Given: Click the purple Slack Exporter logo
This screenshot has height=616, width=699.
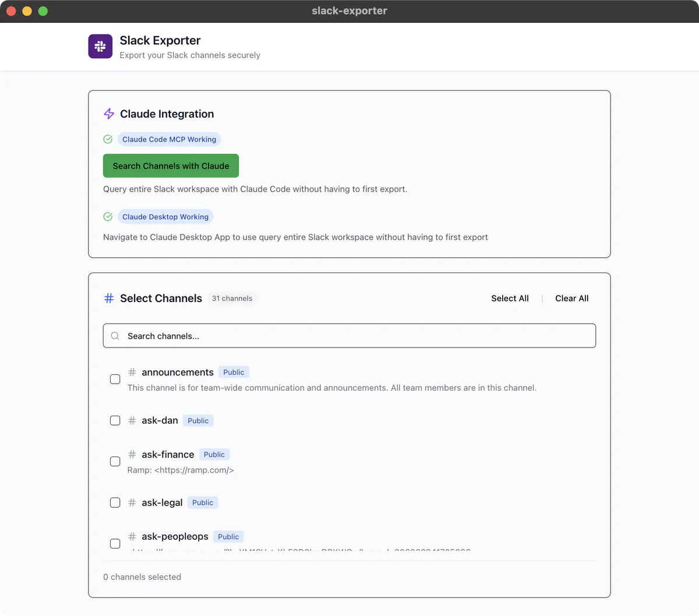Looking at the screenshot, I should pyautogui.click(x=100, y=46).
